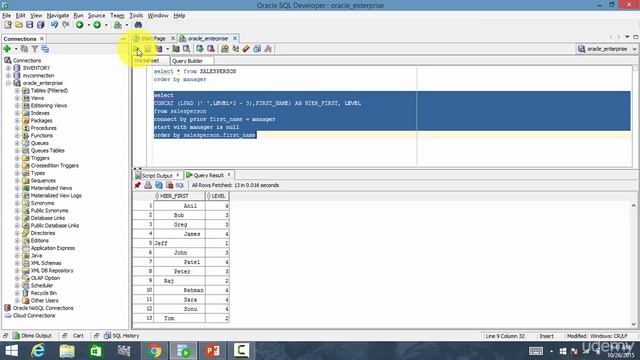This screenshot has height=360, width=640.
Task: Expand the myconnection node
Action: pos(8,76)
